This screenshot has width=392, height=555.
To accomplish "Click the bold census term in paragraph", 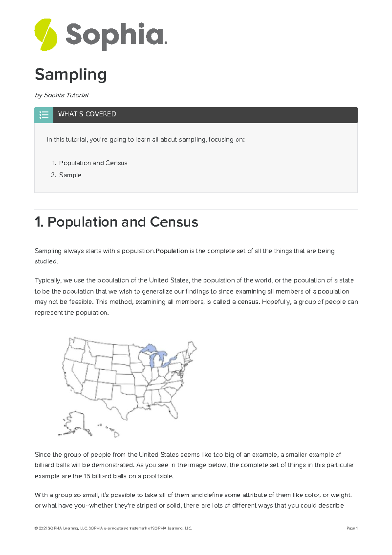I will tap(248, 302).
